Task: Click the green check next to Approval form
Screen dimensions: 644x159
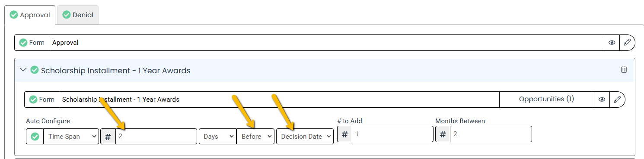Action: (23, 43)
